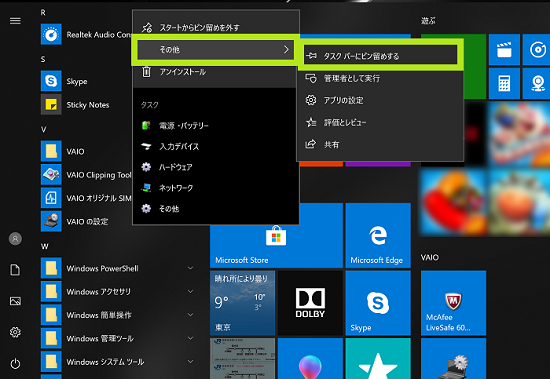Open the VAIO laptop gear tile
Screen dimensions: 550x379
pos(453,359)
